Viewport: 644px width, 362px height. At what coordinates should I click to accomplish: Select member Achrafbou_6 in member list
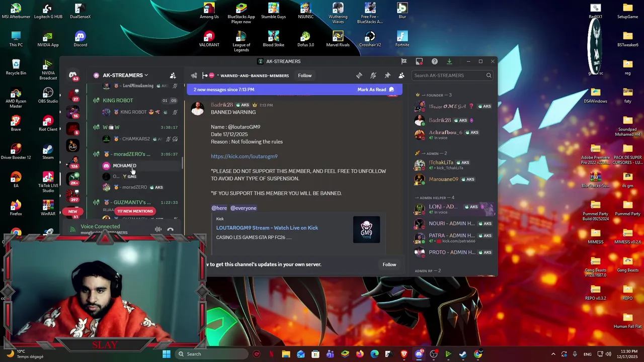(x=454, y=135)
